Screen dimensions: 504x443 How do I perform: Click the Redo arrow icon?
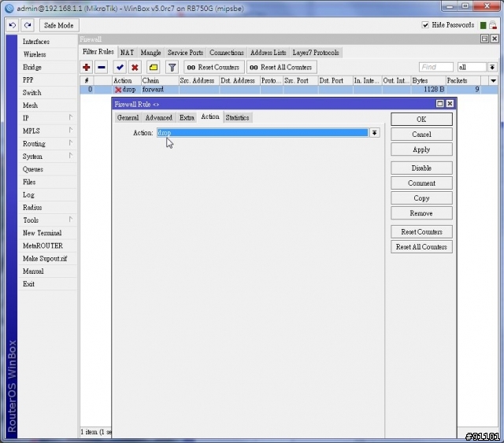click(28, 25)
